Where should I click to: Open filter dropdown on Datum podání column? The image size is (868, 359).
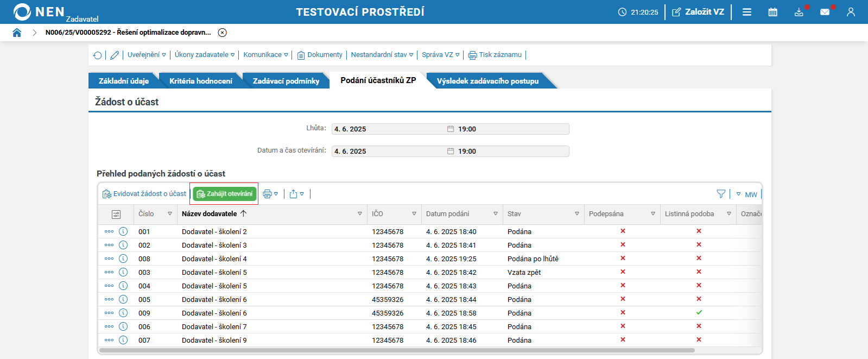(496, 214)
